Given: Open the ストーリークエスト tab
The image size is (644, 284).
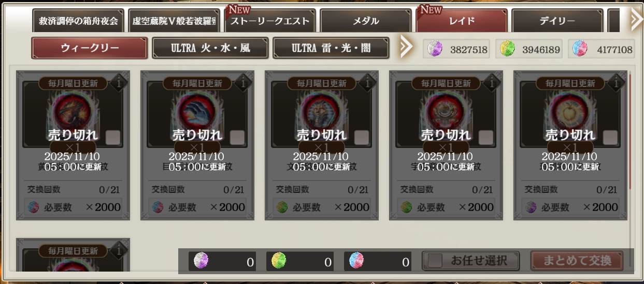Looking at the screenshot, I should pos(269,21).
